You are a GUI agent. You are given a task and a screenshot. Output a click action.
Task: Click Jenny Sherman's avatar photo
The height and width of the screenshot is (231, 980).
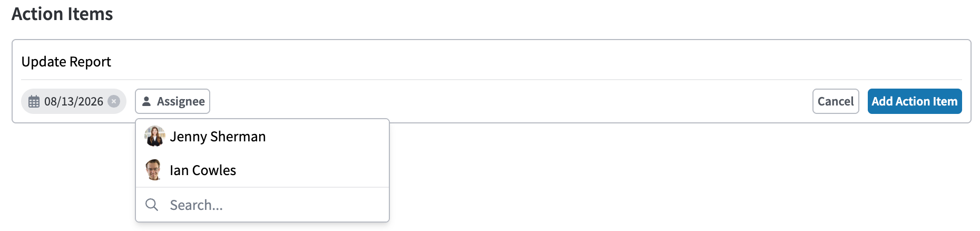tap(154, 136)
